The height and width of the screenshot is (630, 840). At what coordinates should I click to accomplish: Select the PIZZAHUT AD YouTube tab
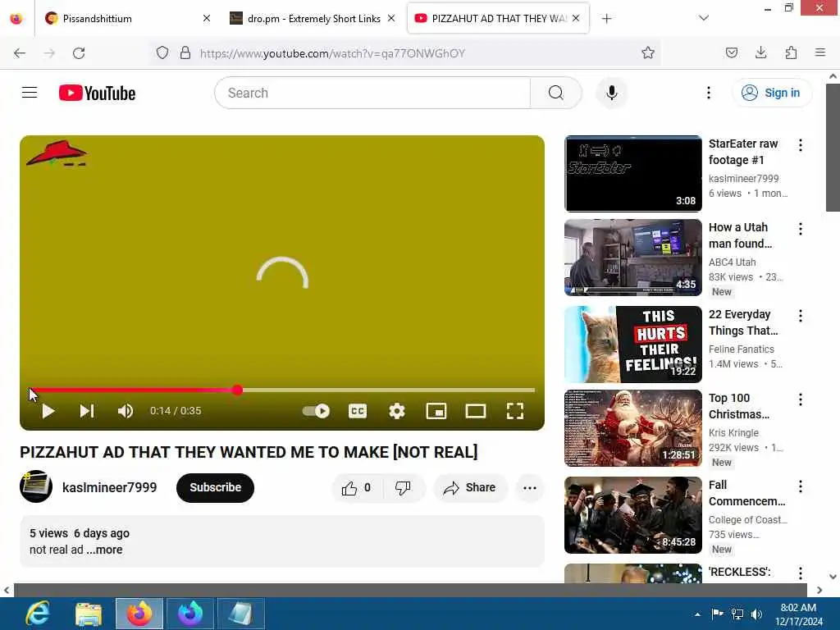(498, 18)
